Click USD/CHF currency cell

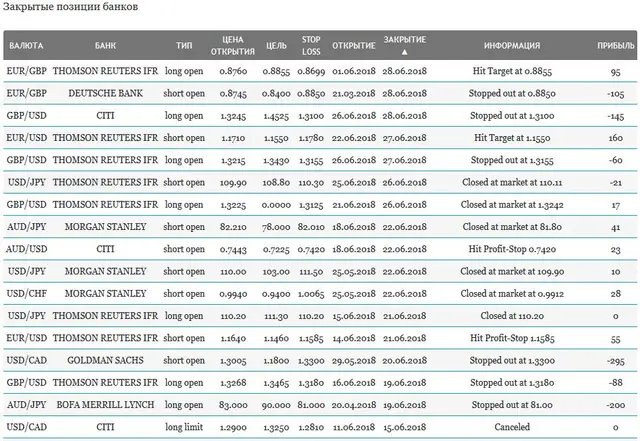(x=27, y=294)
